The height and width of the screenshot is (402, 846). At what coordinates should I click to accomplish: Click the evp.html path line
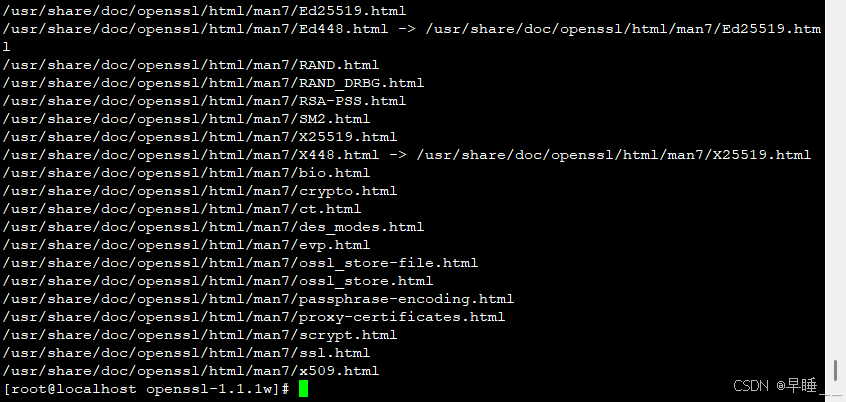[187, 245]
